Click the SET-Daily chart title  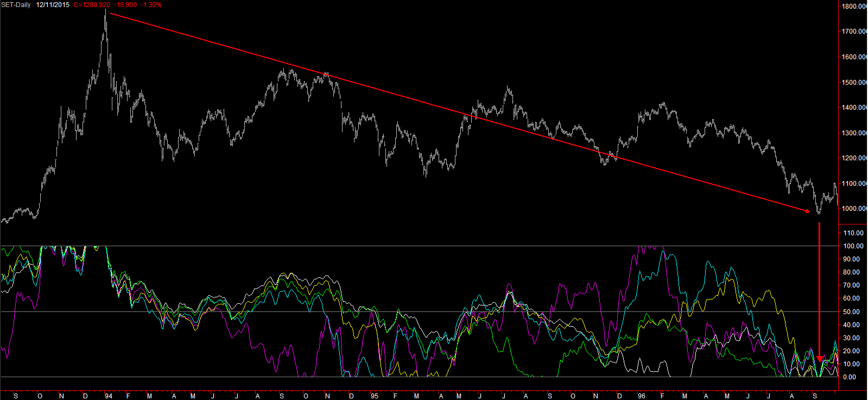(x=16, y=5)
